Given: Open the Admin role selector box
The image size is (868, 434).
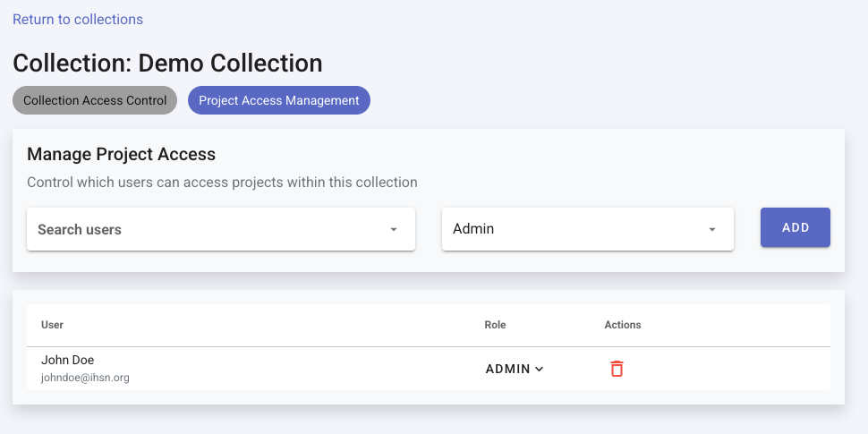Looking at the screenshot, I should tap(573, 229).
